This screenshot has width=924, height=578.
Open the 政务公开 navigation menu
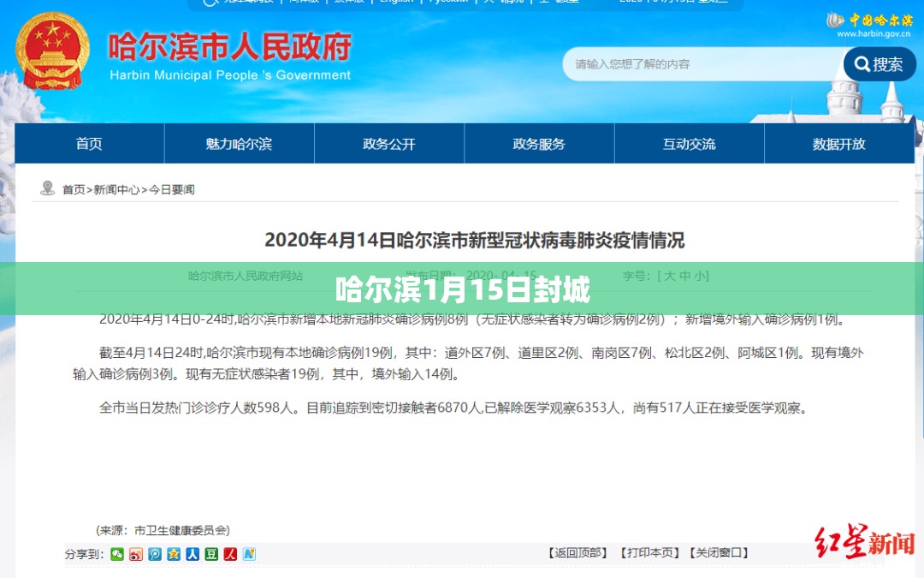pyautogui.click(x=389, y=143)
